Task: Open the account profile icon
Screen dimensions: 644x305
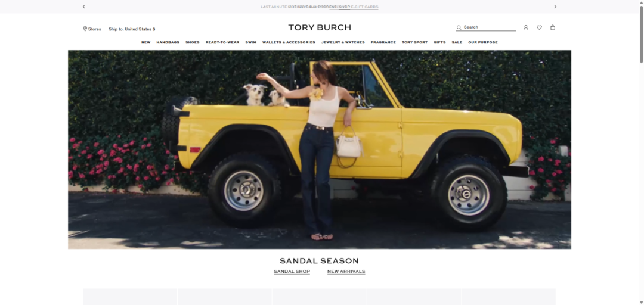Action: (x=526, y=27)
